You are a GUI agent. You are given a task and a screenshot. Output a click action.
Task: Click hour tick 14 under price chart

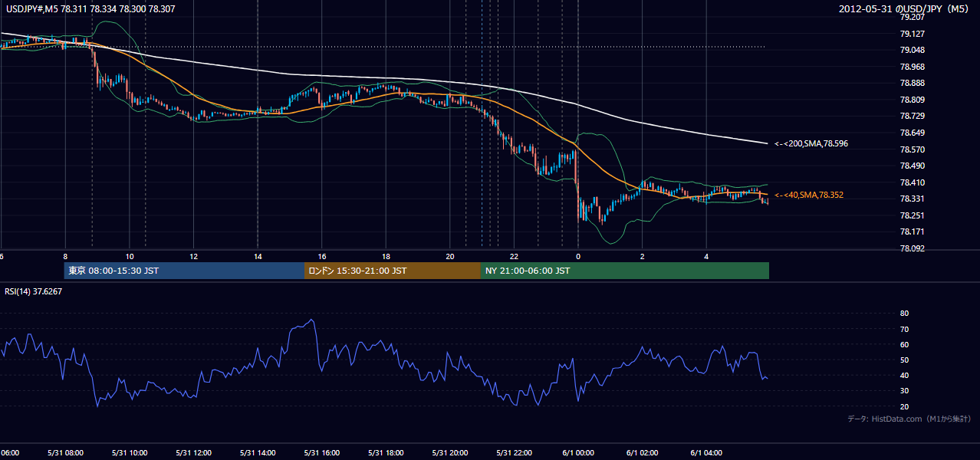click(x=258, y=257)
